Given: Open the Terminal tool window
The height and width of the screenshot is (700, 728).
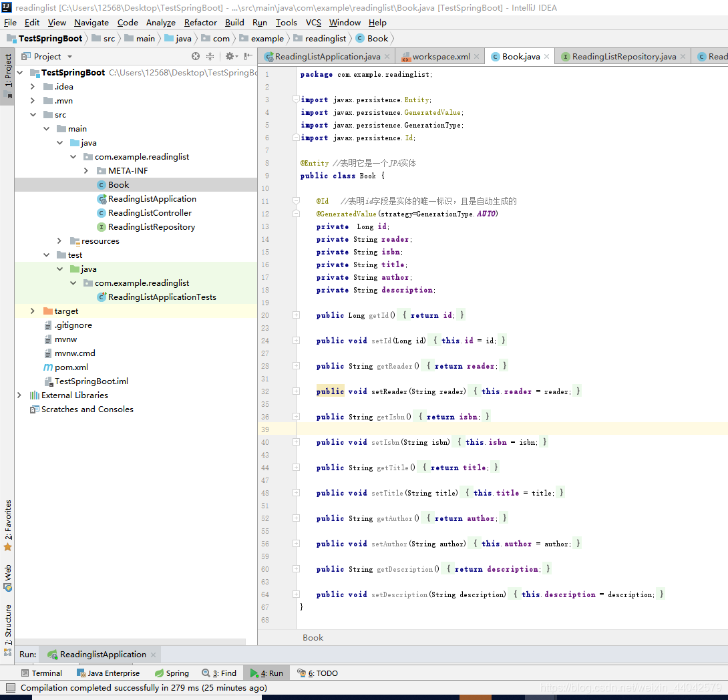Looking at the screenshot, I should 41,673.
